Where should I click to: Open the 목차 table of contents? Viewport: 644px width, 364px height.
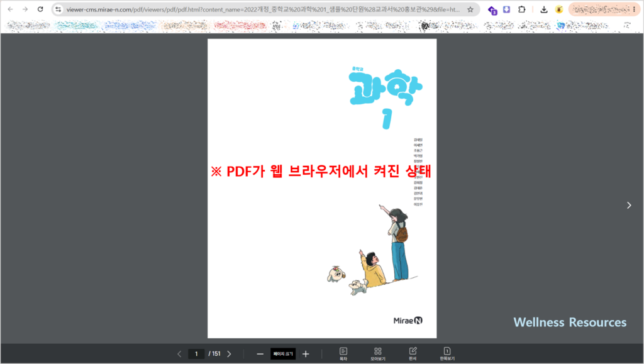(343, 354)
